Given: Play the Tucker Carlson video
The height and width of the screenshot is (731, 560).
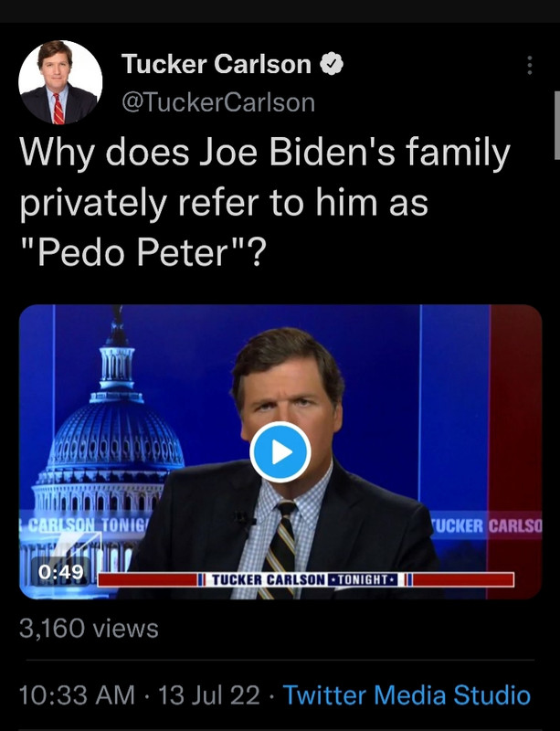Looking at the screenshot, I should 280,452.
